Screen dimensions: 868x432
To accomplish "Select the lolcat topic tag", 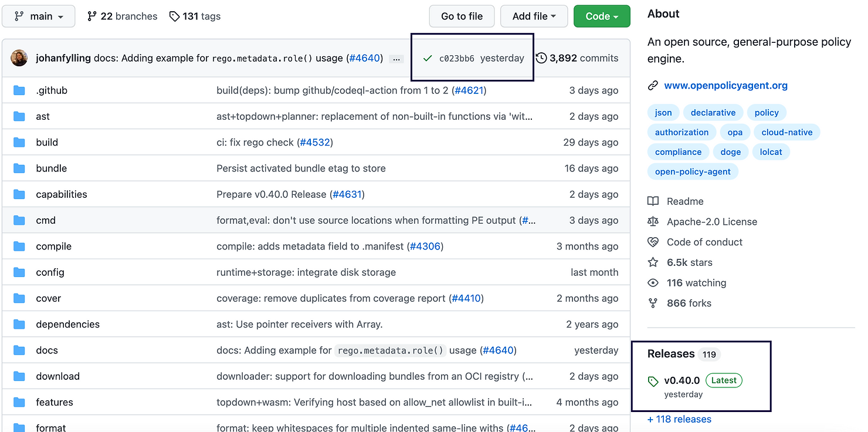I will click(771, 152).
